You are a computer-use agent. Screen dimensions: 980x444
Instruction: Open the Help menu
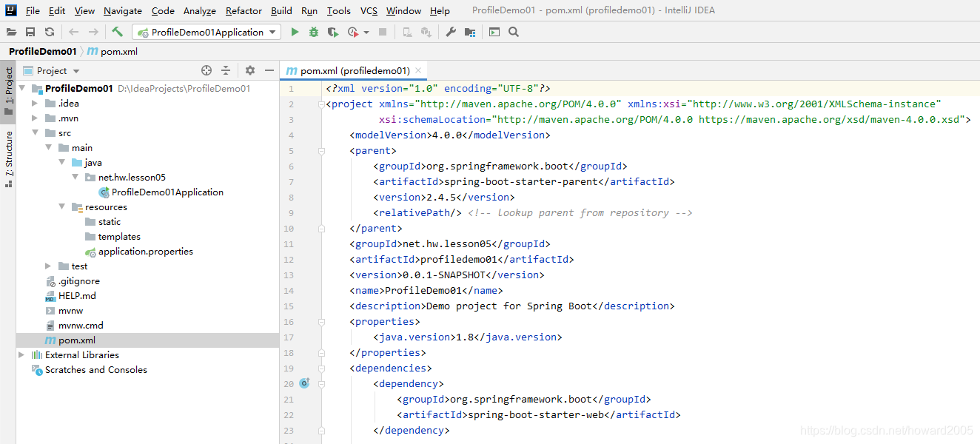pos(440,10)
